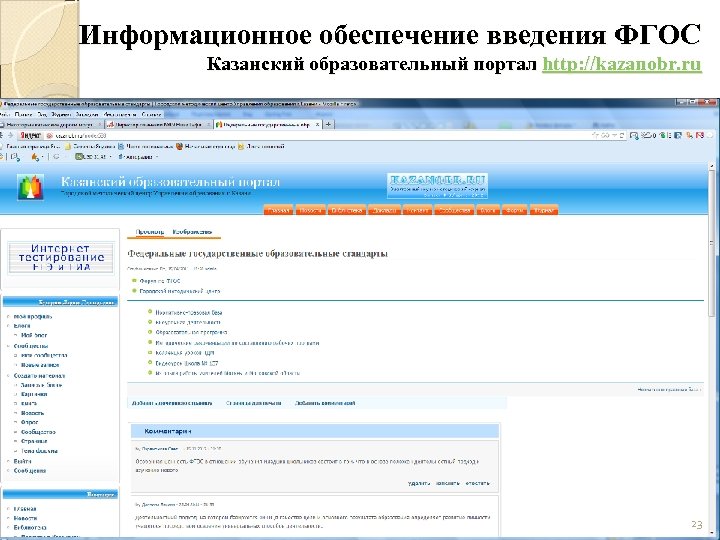Open Образовательная программа link

point(191,332)
